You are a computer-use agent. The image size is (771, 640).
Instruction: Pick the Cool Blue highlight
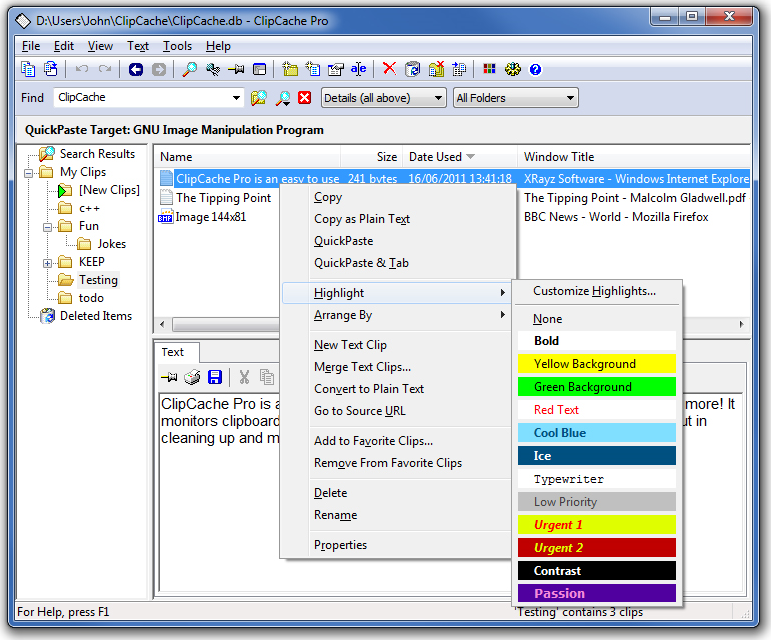tap(597, 433)
